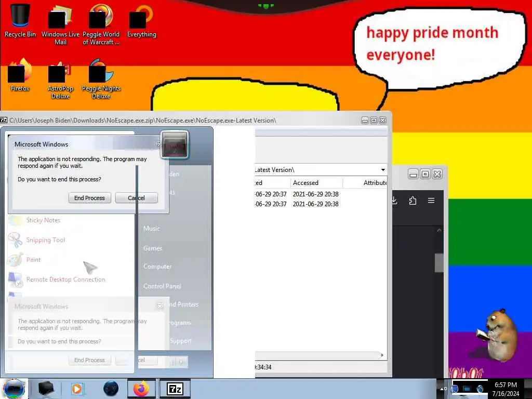Click Cancel in the top dialog

coord(137,198)
